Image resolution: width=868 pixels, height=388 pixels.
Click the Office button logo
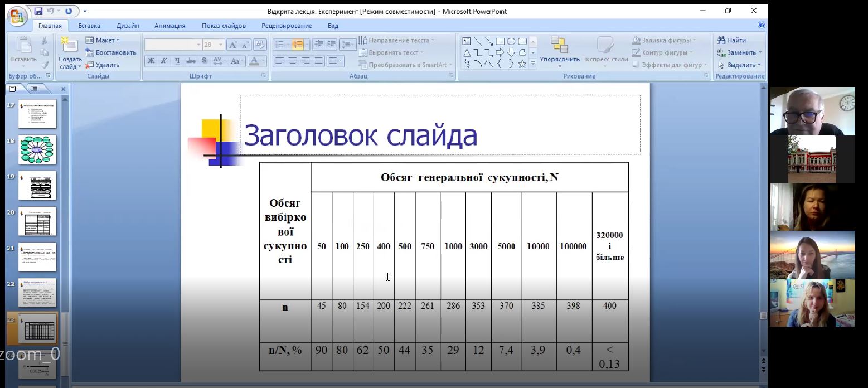(17, 15)
